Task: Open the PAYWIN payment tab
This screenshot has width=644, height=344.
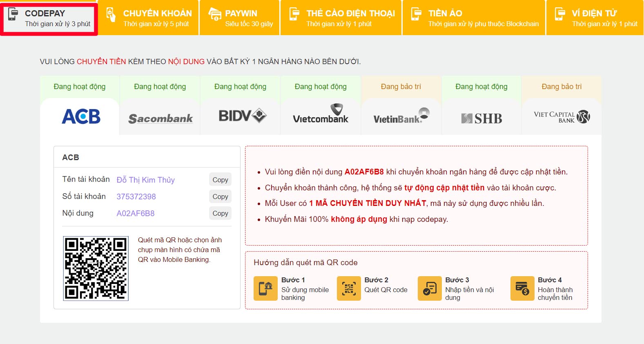Action: click(240, 18)
